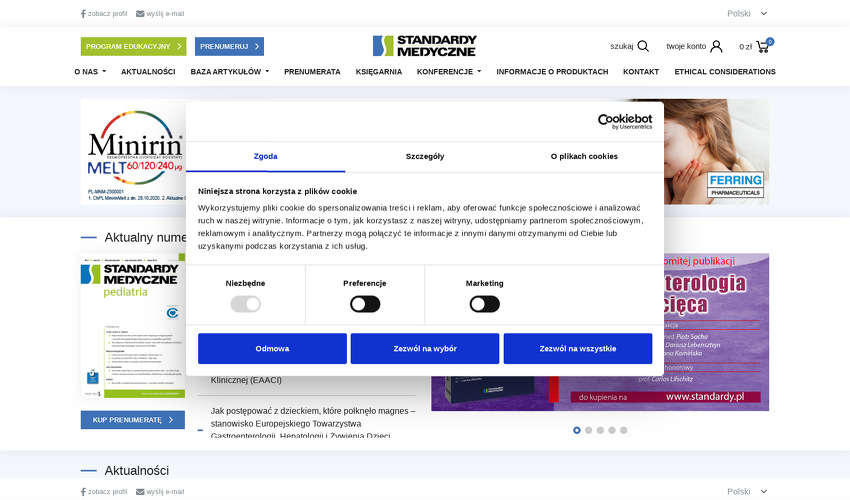Enable the Marketing cookie switch

pos(485,304)
